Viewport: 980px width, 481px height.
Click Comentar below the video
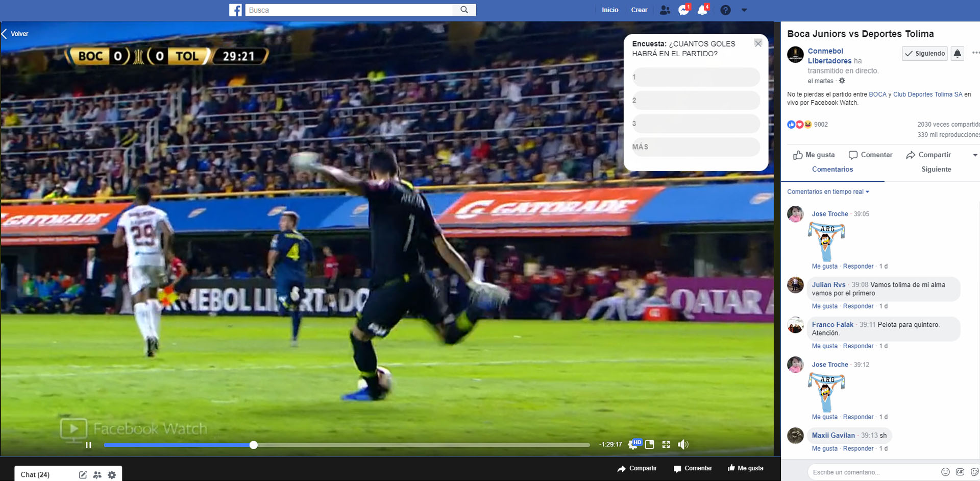coord(693,468)
